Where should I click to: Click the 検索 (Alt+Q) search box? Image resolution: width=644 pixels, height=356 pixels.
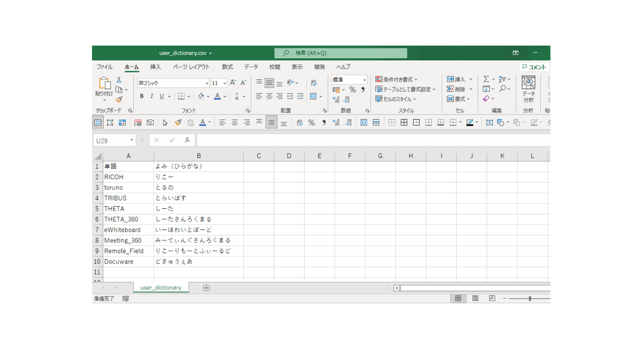(341, 53)
